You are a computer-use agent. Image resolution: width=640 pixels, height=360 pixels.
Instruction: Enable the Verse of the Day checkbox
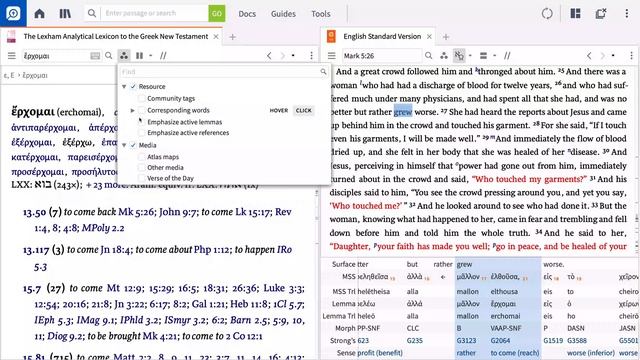141,178
